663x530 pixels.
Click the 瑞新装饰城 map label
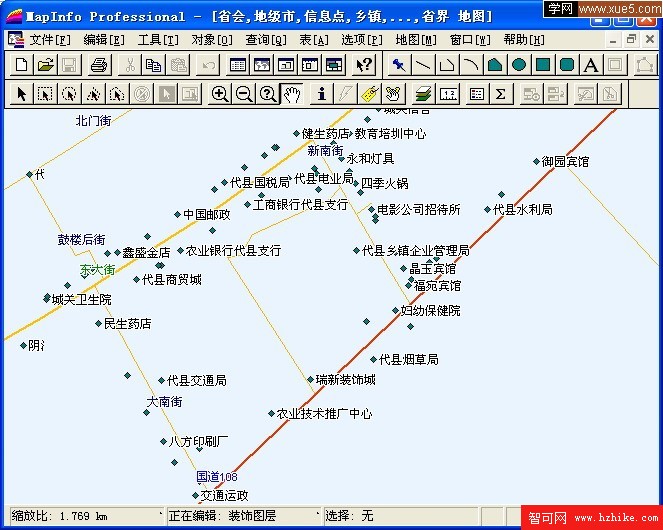[x=345, y=379]
